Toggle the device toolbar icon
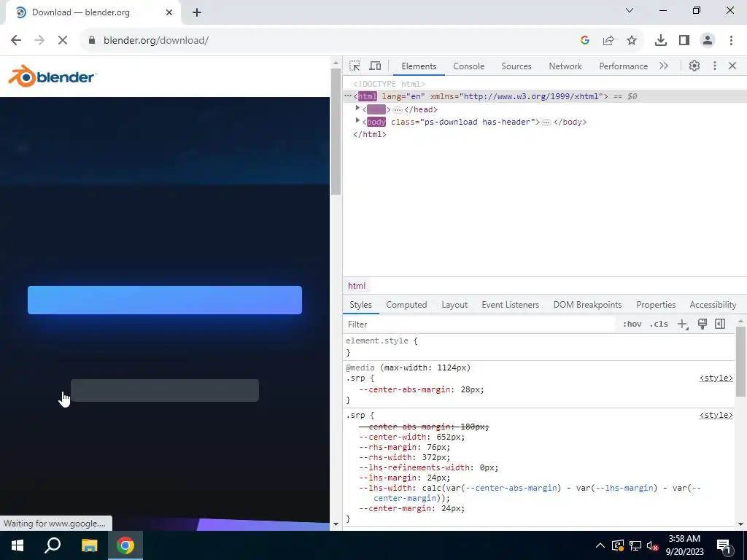 point(376,66)
